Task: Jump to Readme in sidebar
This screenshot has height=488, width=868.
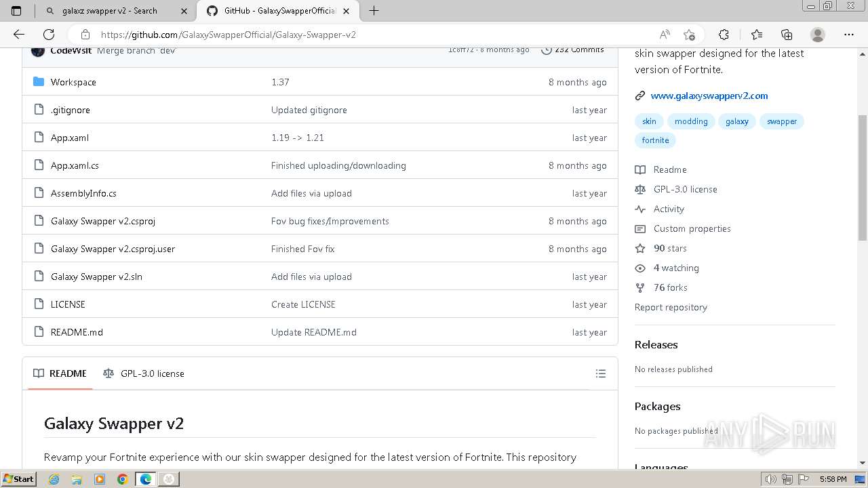Action: coord(670,169)
